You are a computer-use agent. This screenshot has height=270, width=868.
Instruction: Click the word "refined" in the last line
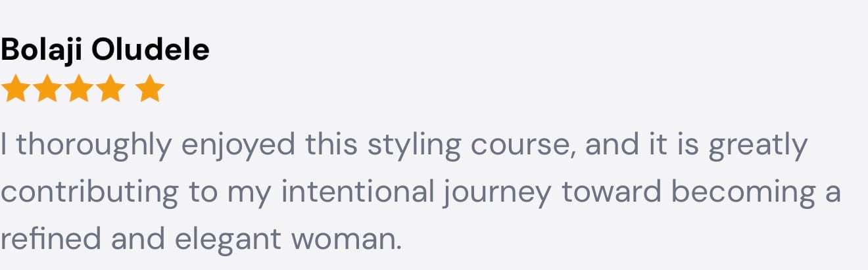point(50,239)
